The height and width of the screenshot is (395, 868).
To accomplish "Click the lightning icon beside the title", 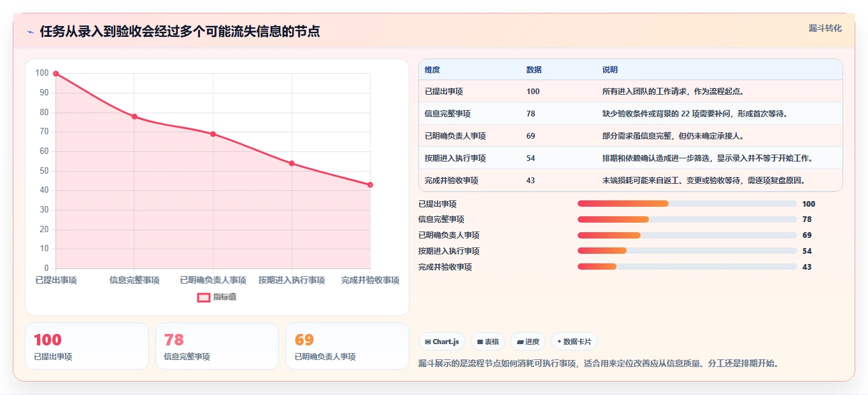I will click(31, 32).
